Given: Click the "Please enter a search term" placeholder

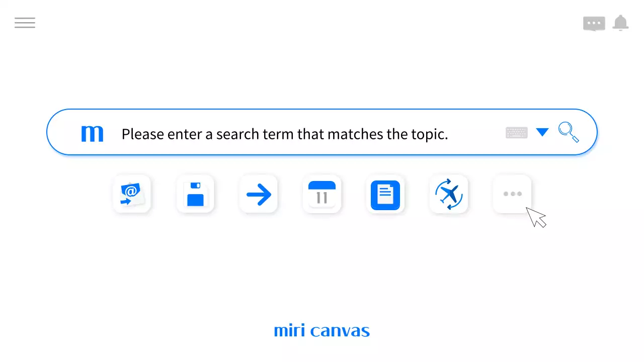Looking at the screenshot, I should click(284, 134).
